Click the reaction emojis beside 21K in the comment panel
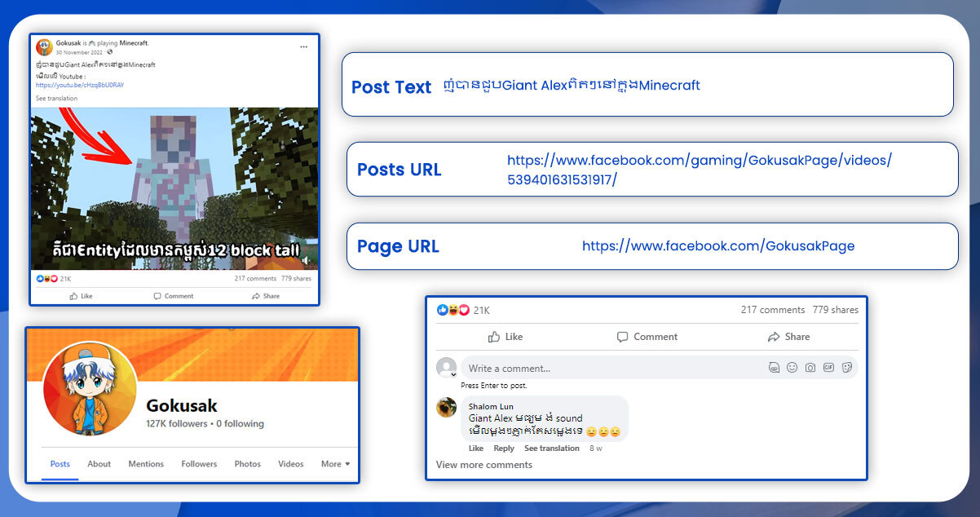Viewport: 980px width, 517px height. point(453,310)
